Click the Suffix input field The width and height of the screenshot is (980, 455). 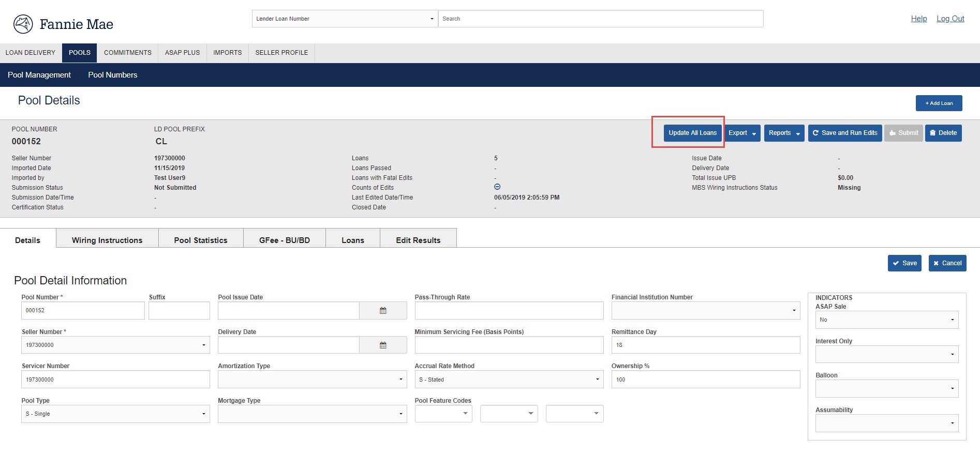(179, 311)
